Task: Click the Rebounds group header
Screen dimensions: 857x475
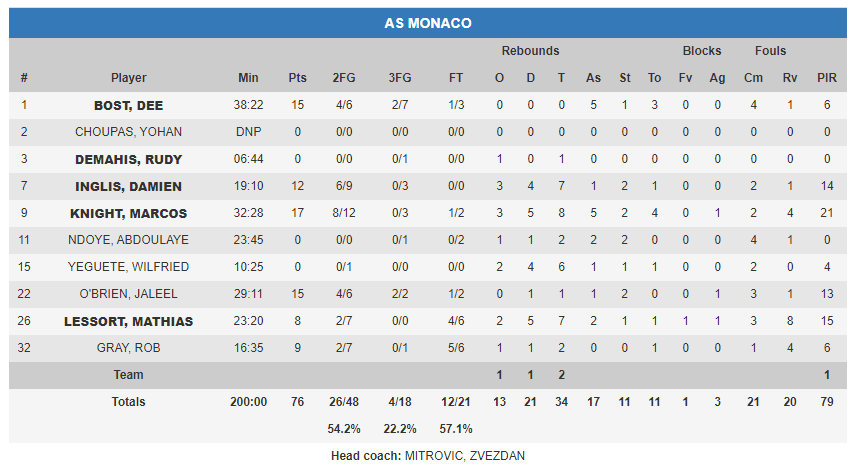Action: [x=530, y=51]
